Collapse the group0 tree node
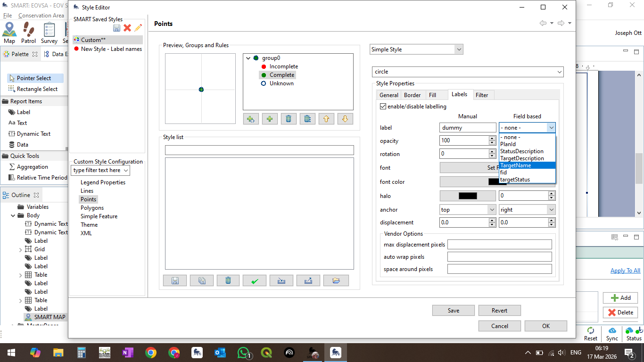The image size is (644, 362). (x=248, y=58)
